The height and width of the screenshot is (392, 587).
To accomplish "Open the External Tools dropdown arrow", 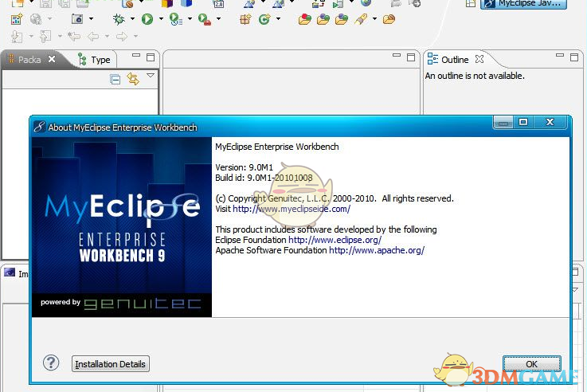I will [218, 18].
